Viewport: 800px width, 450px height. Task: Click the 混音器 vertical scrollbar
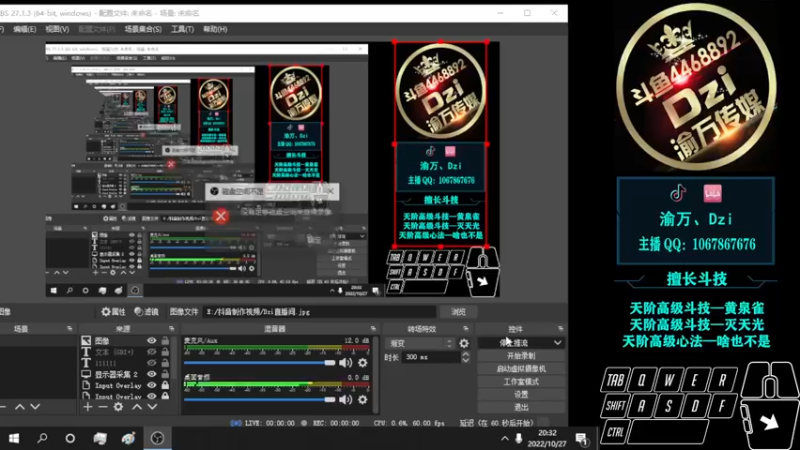point(376,374)
